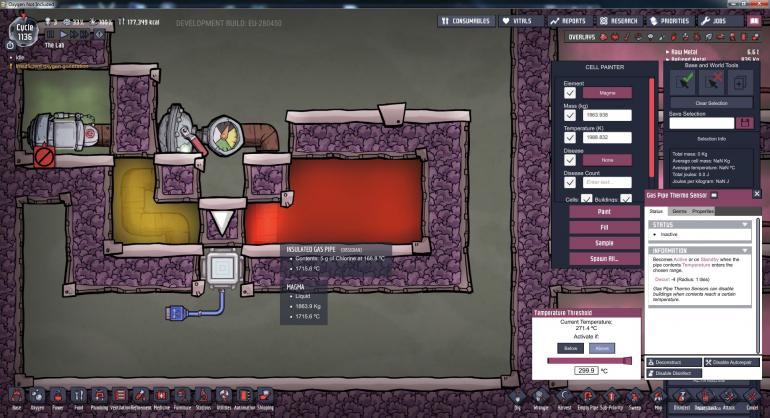Open the Plumbing build category
The height and width of the screenshot is (418, 770).
99,397
